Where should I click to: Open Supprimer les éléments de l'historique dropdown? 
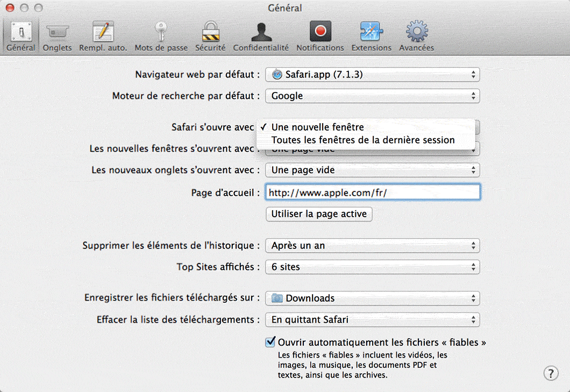372,246
